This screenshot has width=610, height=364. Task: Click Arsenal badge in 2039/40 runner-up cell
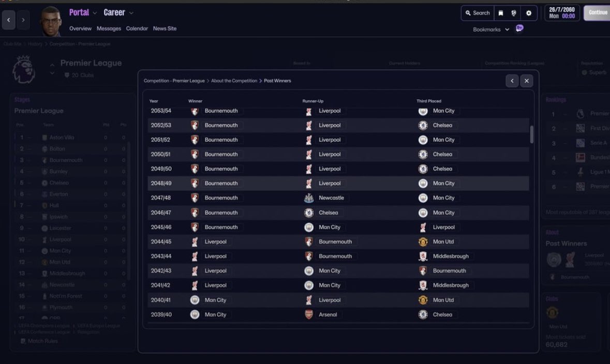pyautogui.click(x=308, y=314)
